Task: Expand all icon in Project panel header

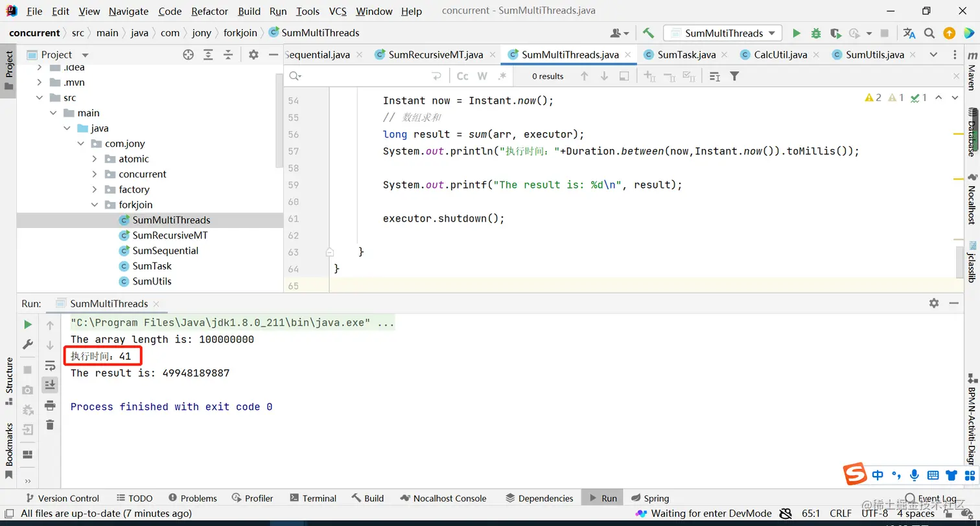Action: click(x=209, y=55)
